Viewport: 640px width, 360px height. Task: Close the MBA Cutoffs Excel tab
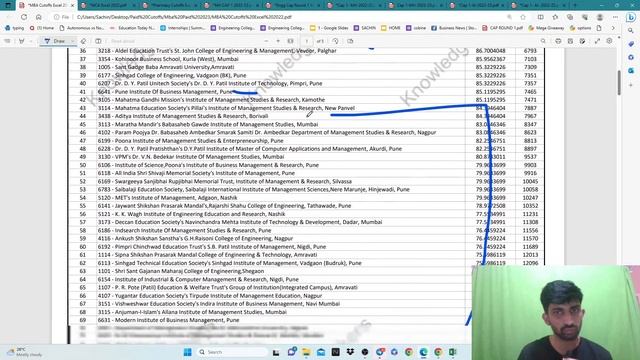click(73, 5)
